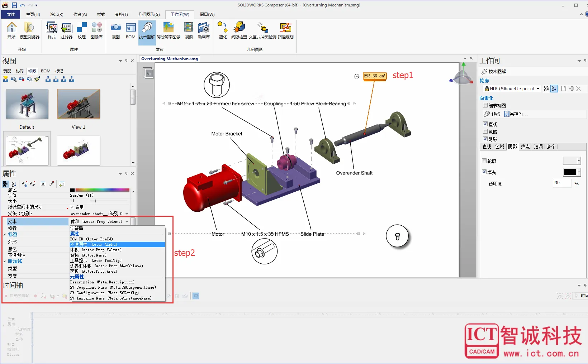Open the BOM workshop icon
Screen dimensions: 588x364
[x=131, y=31]
